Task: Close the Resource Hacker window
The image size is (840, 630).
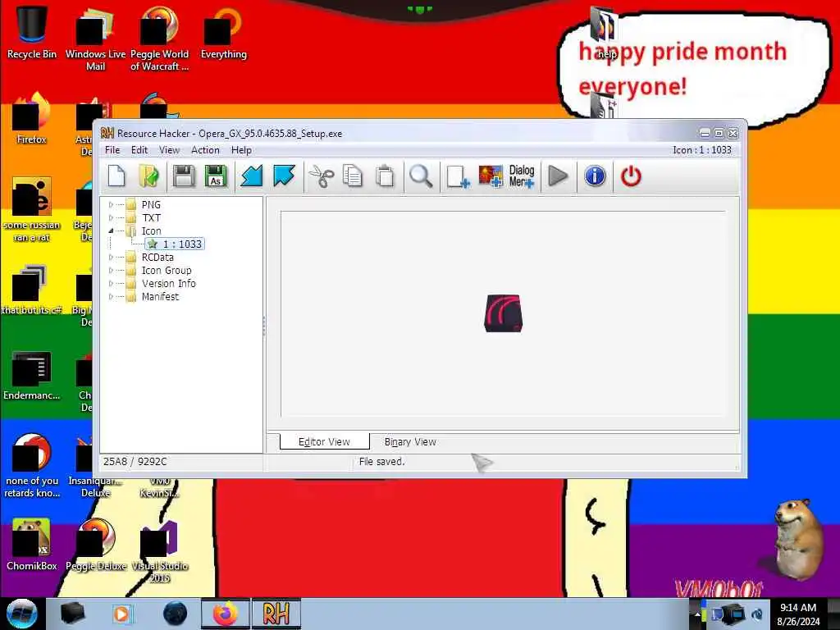Action: coord(733,134)
